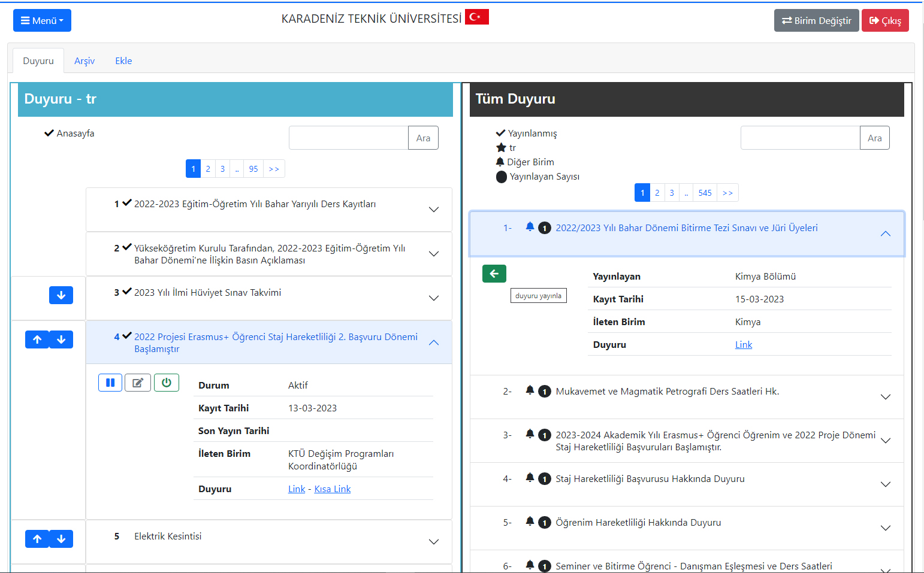This screenshot has width=924, height=573.
Task: Go to page 95 in left pagination
Action: click(253, 169)
